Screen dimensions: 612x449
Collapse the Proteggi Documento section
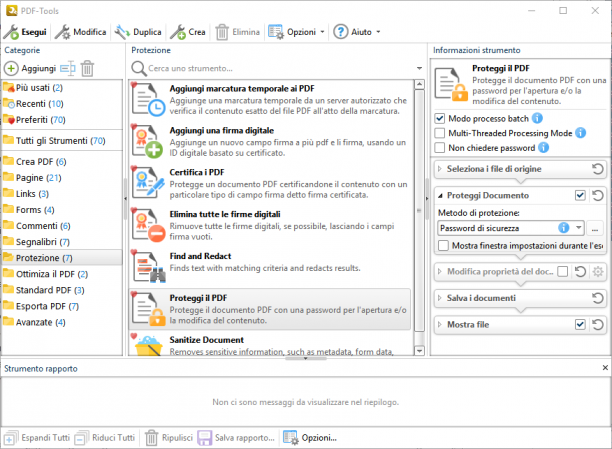(x=440, y=196)
